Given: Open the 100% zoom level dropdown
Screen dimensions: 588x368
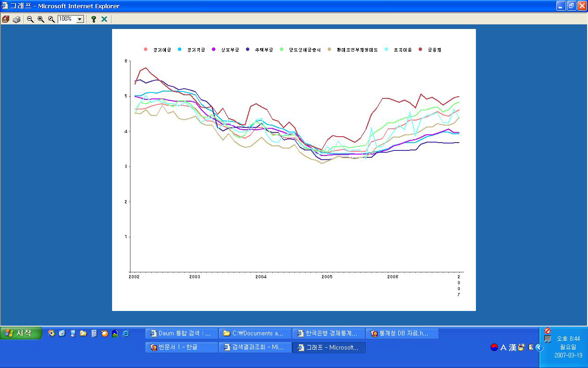Looking at the screenshot, I should click(80, 19).
